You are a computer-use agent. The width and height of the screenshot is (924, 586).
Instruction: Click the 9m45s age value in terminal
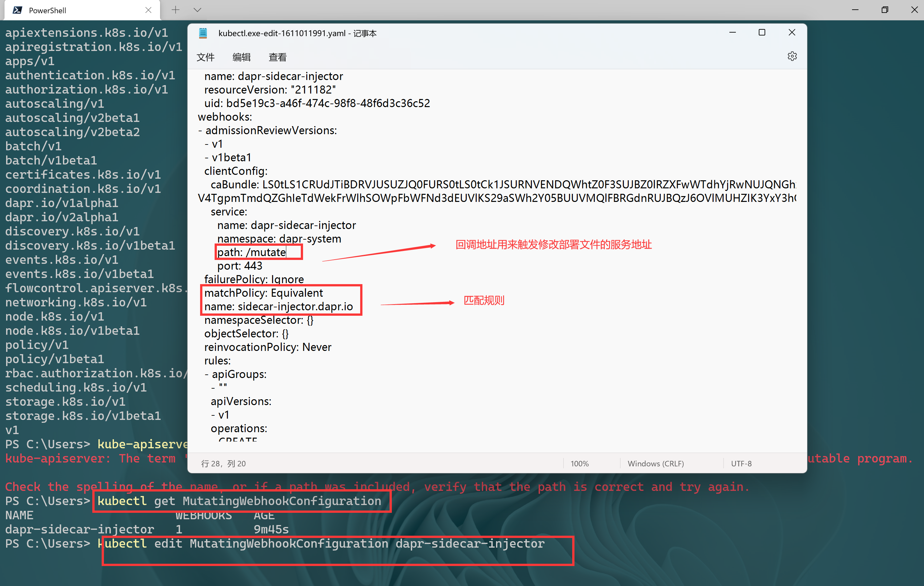click(271, 529)
